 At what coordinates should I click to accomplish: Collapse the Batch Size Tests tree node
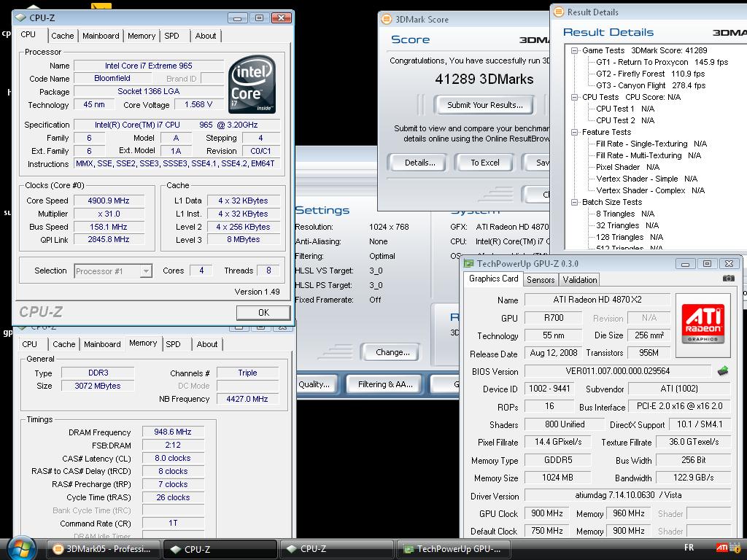(x=575, y=203)
